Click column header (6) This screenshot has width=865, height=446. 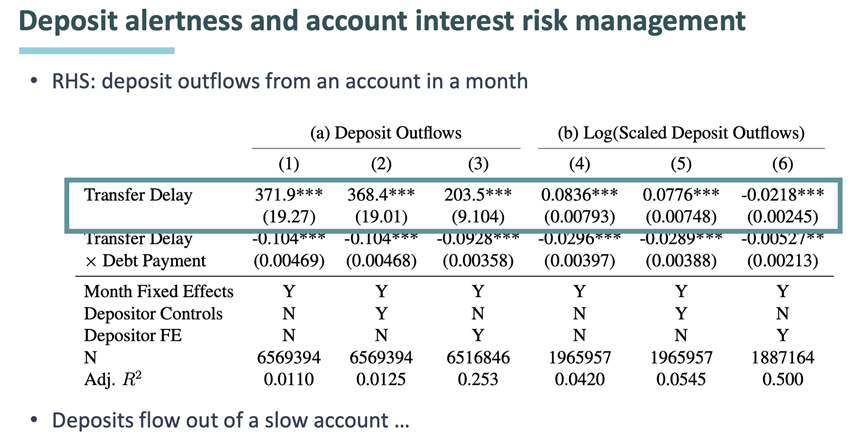click(x=782, y=164)
